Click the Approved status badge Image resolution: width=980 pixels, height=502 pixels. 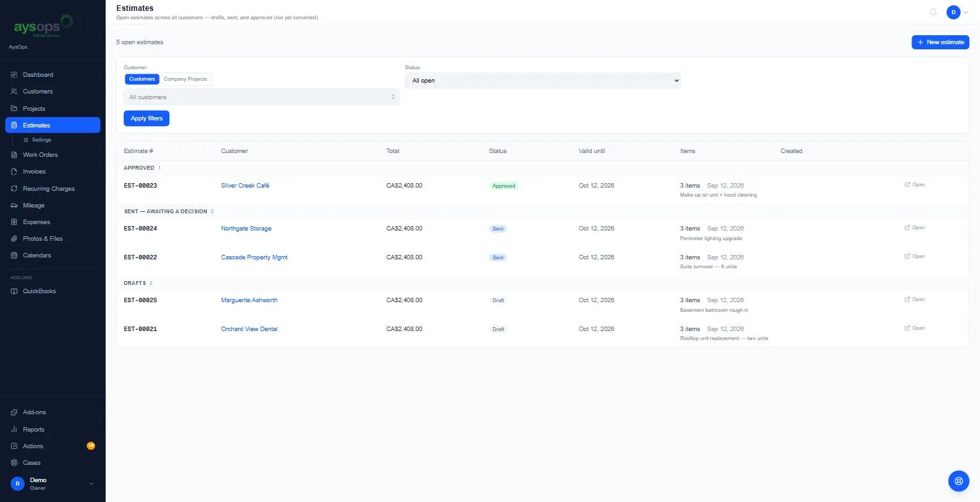(x=504, y=186)
